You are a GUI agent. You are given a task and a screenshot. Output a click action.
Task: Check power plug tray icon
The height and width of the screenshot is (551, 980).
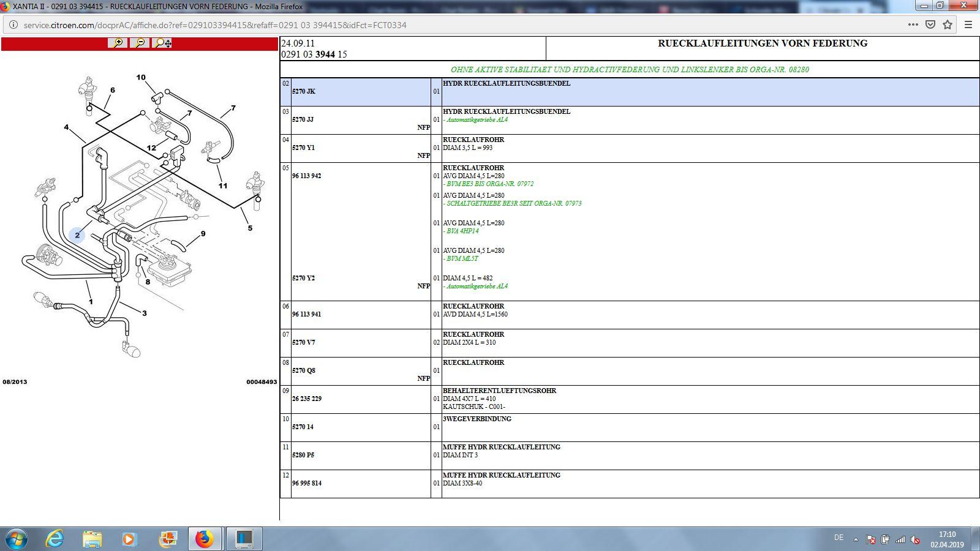(885, 539)
